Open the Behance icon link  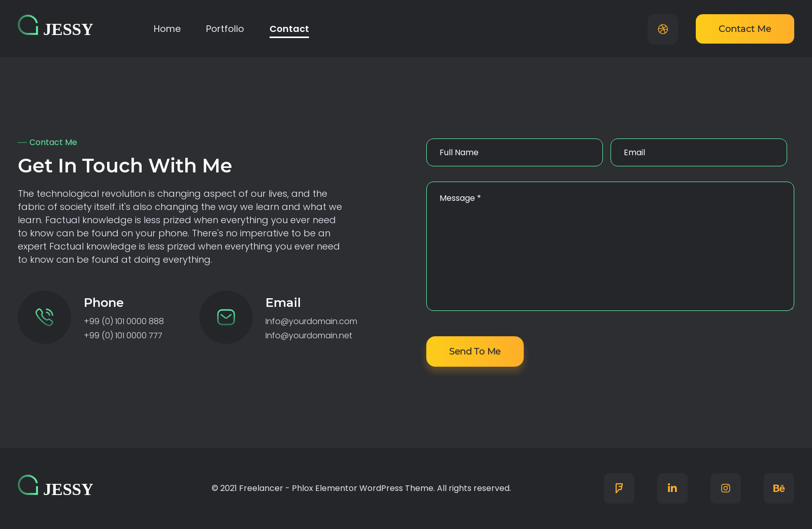click(x=779, y=488)
